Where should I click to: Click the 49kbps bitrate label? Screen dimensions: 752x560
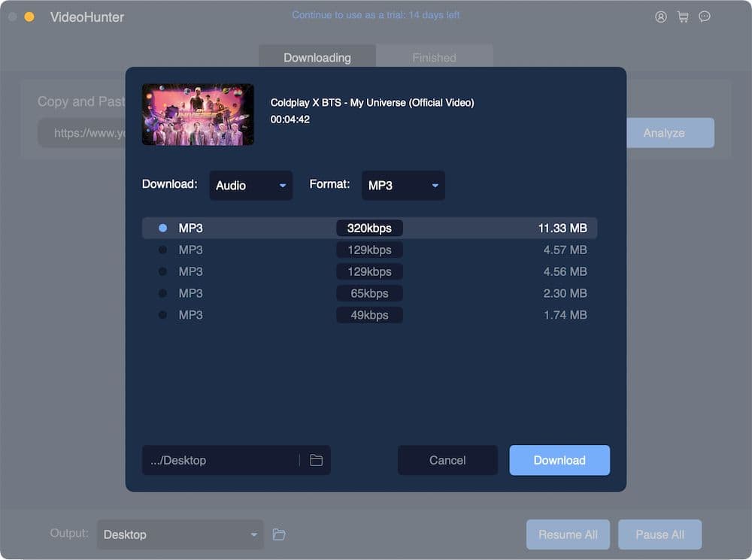click(x=369, y=315)
